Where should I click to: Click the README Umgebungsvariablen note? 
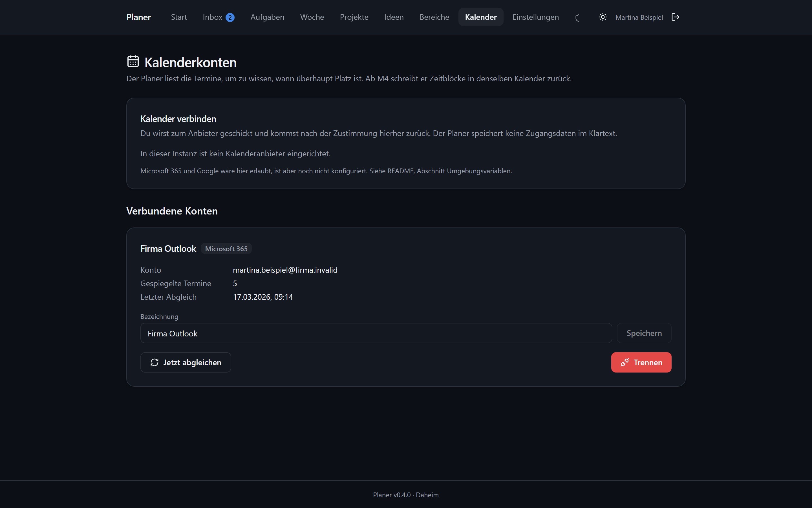326,171
